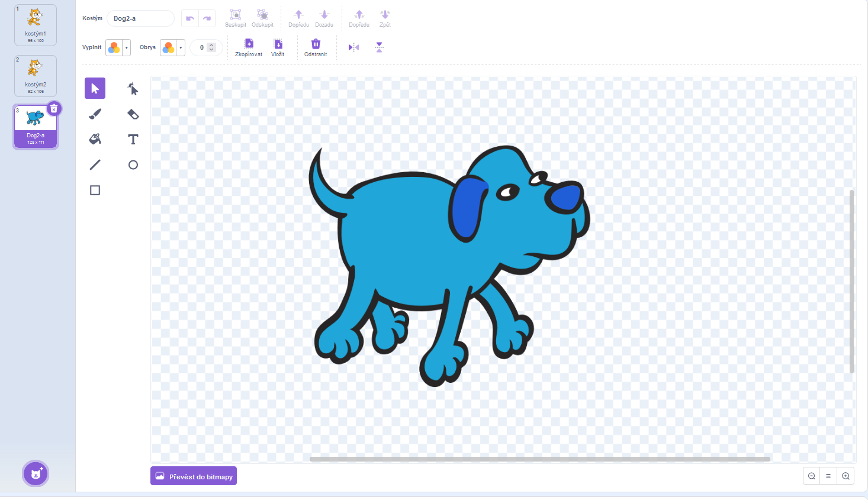This screenshot has height=500, width=868.
Task: Click the flip vertical icon
Action: [380, 47]
